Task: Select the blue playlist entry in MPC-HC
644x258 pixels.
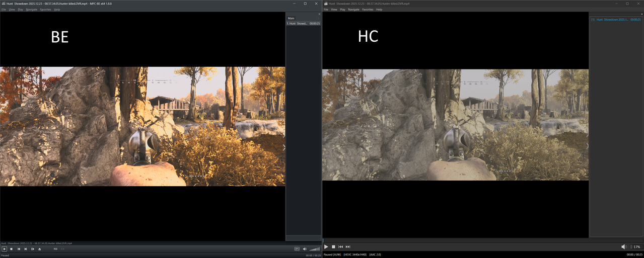Action: coord(616,20)
